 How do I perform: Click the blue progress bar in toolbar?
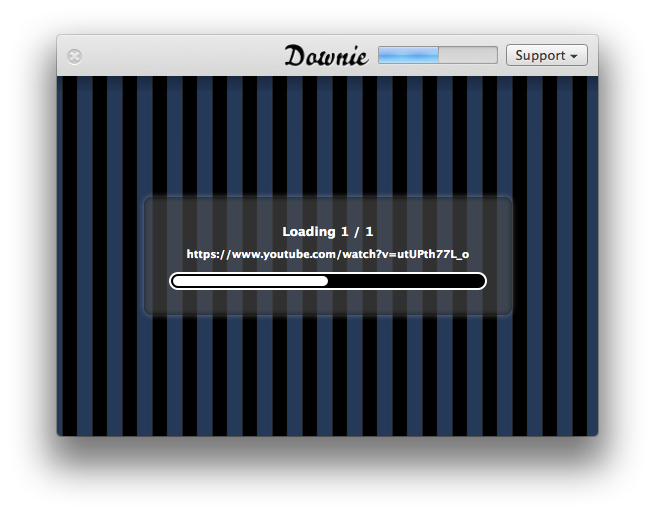[x=437, y=55]
